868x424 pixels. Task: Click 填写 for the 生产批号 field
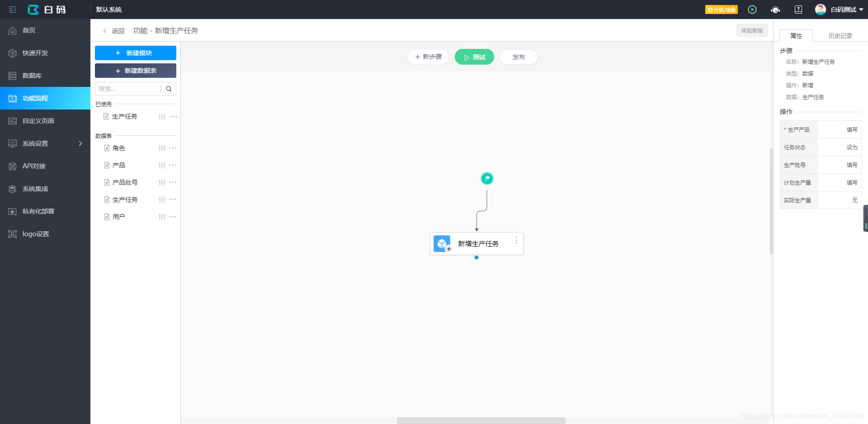click(x=852, y=165)
